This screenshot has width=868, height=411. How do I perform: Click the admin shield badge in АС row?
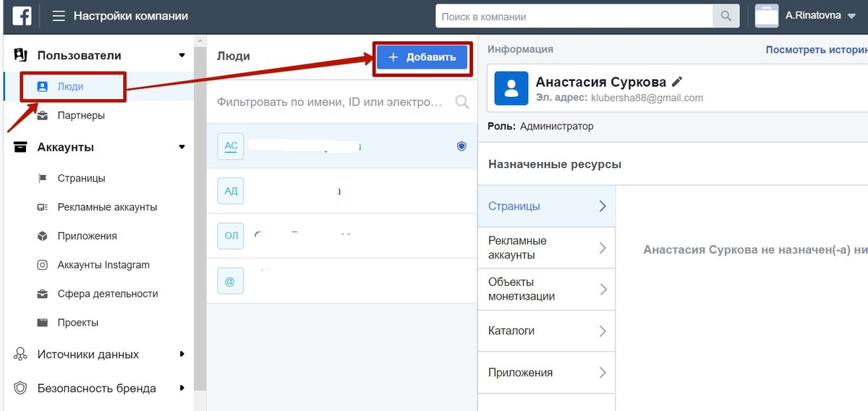point(461,146)
